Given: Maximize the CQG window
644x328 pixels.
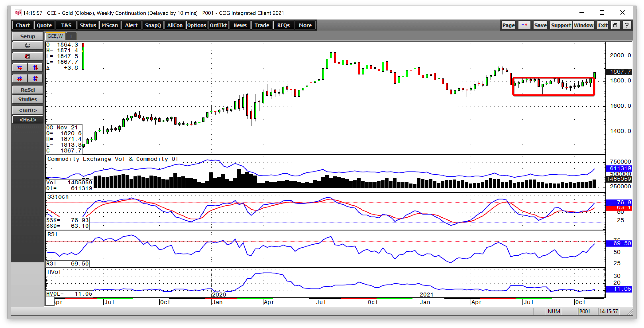Looking at the screenshot, I should click(602, 12).
